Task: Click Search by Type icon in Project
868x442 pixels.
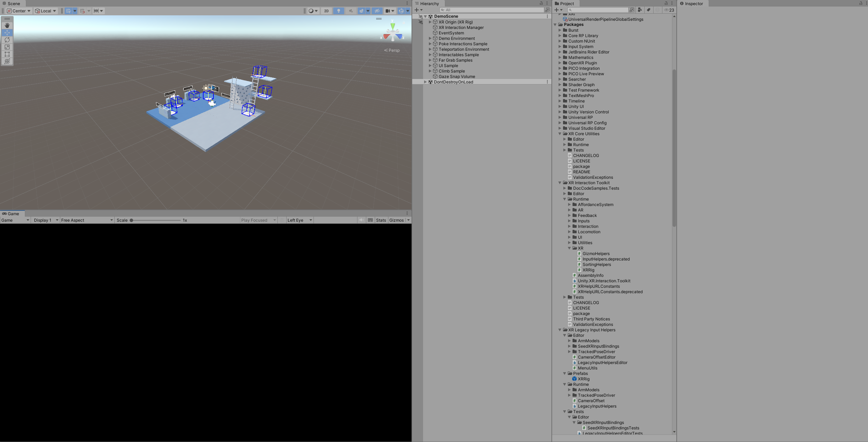Action: point(640,10)
